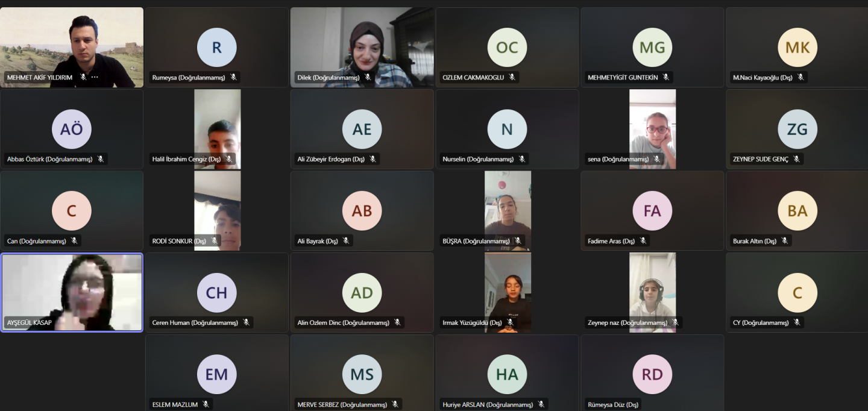This screenshot has width=868, height=411.
Task: Click muted mic icon beside Abbas Öztürk
Action: (x=101, y=159)
